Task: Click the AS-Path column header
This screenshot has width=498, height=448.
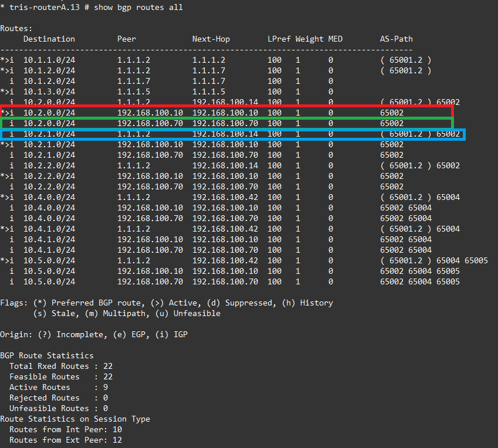Action: pyautogui.click(x=396, y=39)
